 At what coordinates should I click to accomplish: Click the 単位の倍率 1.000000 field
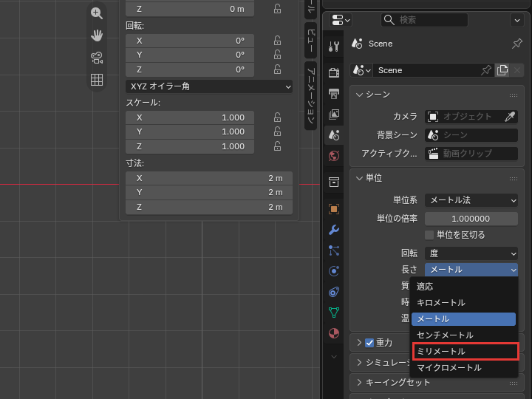point(471,219)
